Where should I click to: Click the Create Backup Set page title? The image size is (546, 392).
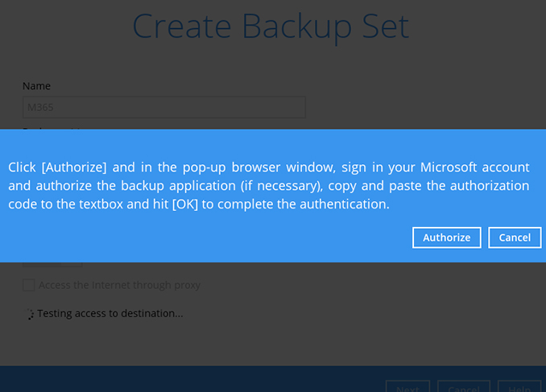[271, 27]
